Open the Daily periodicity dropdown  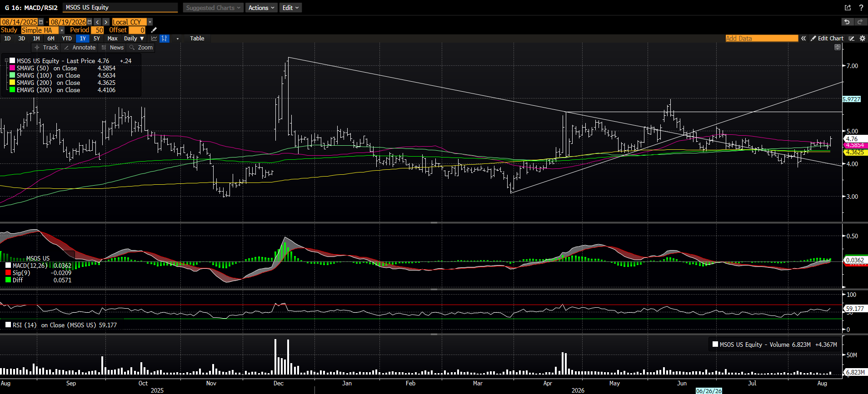[134, 39]
